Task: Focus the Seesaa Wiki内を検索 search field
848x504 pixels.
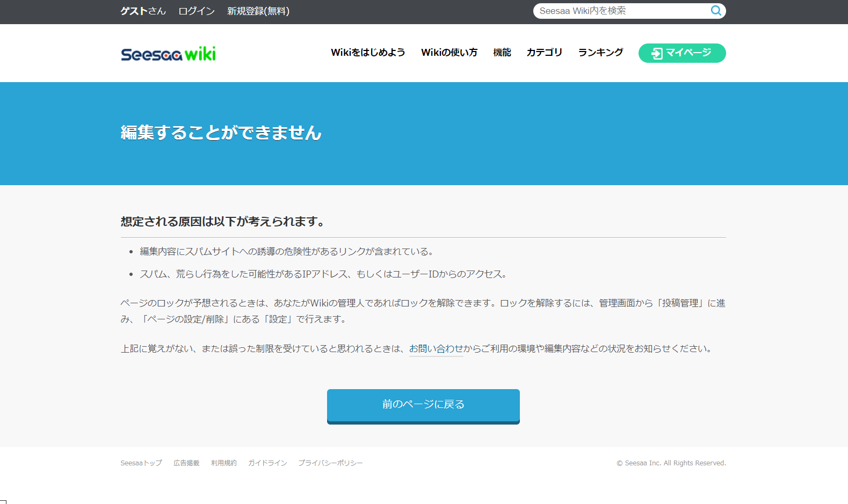Action: pyautogui.click(x=622, y=11)
